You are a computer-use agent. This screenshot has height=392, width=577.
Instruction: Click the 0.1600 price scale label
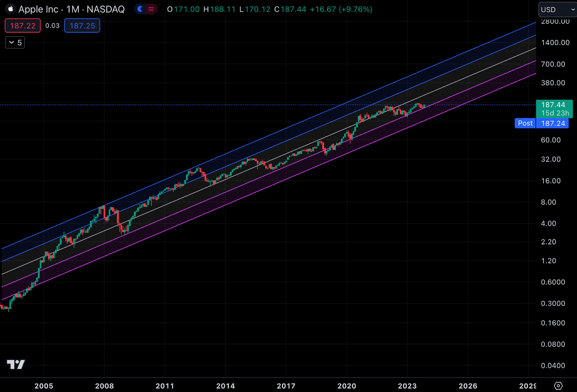pyautogui.click(x=553, y=323)
